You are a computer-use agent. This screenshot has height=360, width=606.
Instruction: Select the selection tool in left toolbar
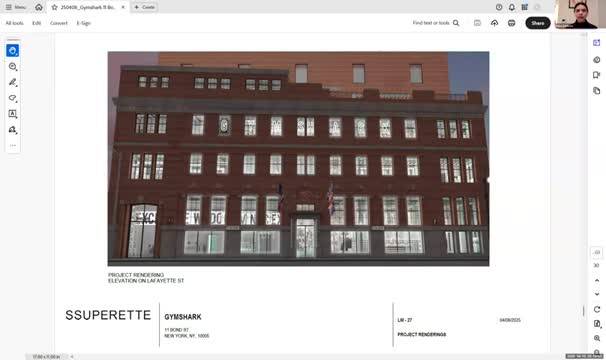pos(12,50)
